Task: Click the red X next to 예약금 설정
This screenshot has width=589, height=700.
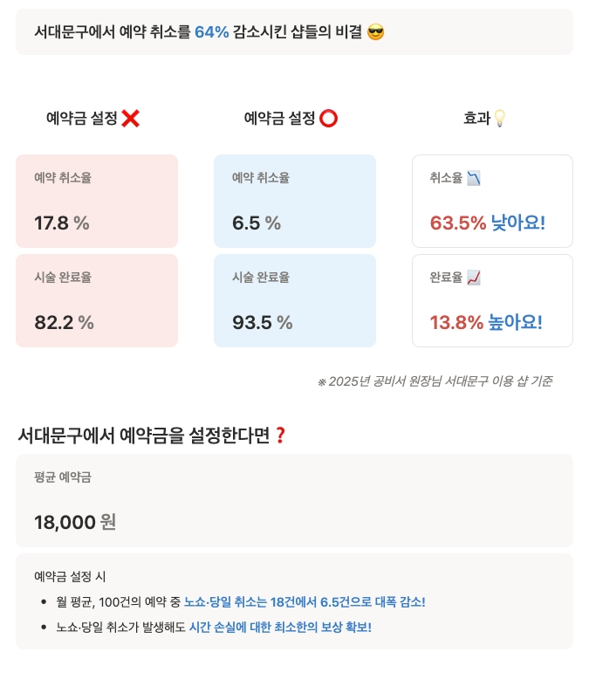Action: point(130,119)
